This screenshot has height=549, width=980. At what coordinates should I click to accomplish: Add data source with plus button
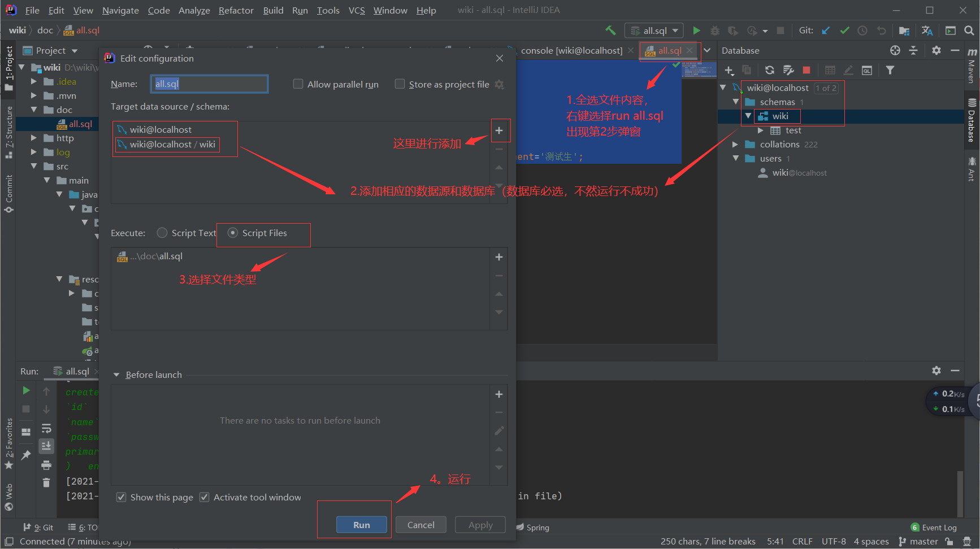[499, 130]
